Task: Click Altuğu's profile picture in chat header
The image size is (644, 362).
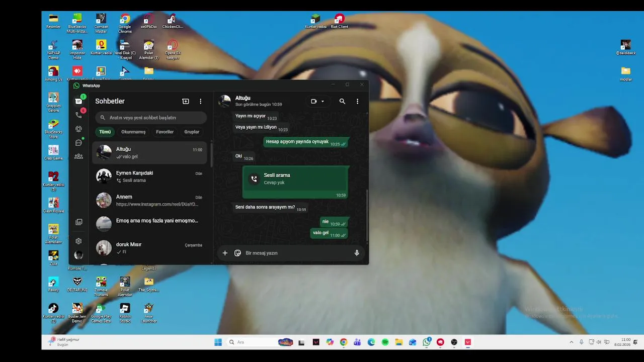Action: (x=225, y=101)
